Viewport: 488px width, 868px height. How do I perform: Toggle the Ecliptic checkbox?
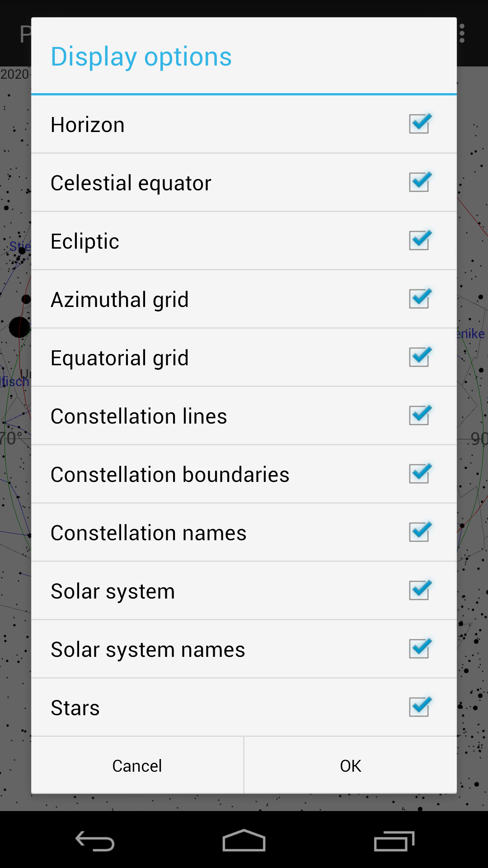click(420, 241)
